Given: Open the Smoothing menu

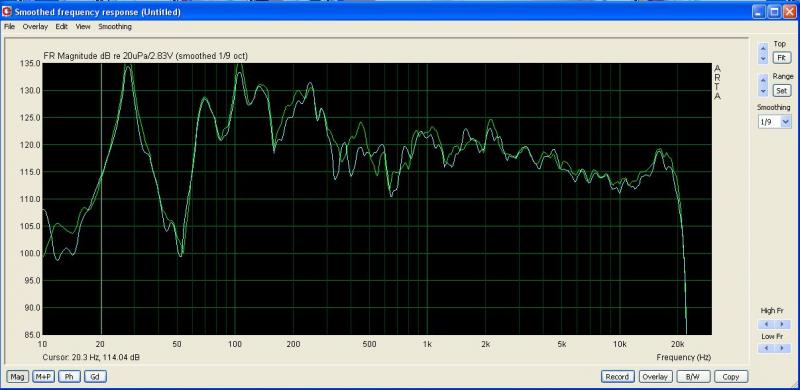Looking at the screenshot, I should click(x=115, y=27).
